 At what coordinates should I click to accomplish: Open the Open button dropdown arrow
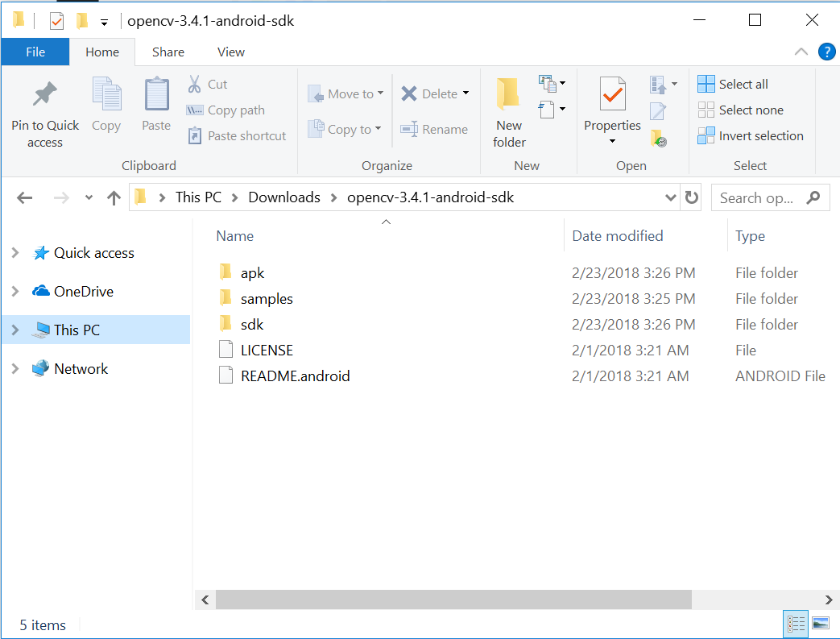pyautogui.click(x=674, y=84)
